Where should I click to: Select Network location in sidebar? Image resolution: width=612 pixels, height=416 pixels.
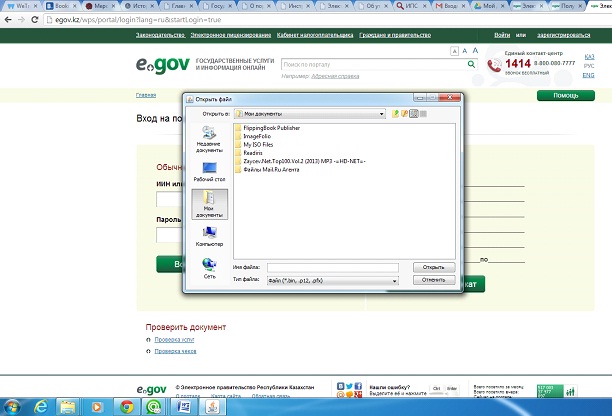coord(209,267)
